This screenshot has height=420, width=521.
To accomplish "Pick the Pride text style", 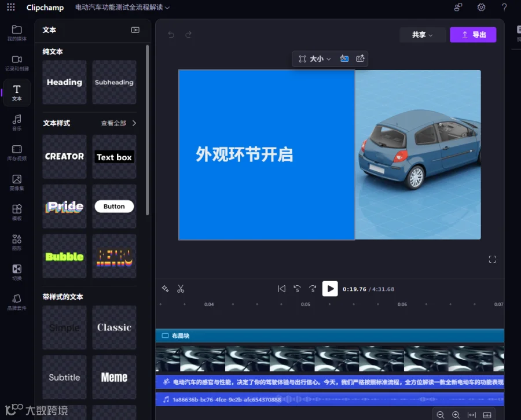I will point(64,206).
